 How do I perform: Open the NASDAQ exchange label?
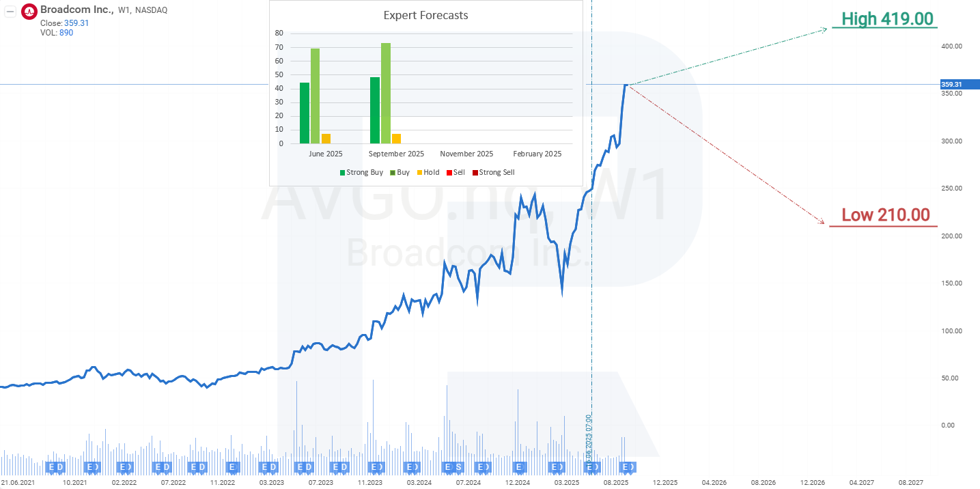click(152, 10)
